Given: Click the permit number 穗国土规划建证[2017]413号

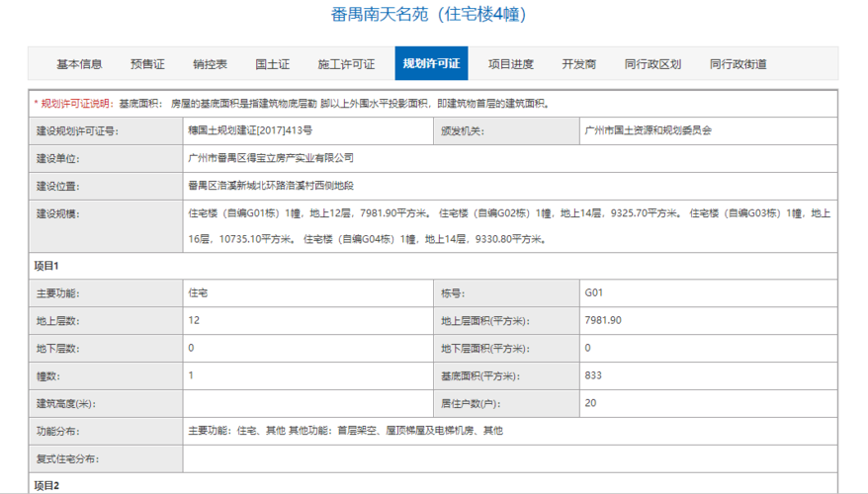Looking at the screenshot, I should (249, 130).
